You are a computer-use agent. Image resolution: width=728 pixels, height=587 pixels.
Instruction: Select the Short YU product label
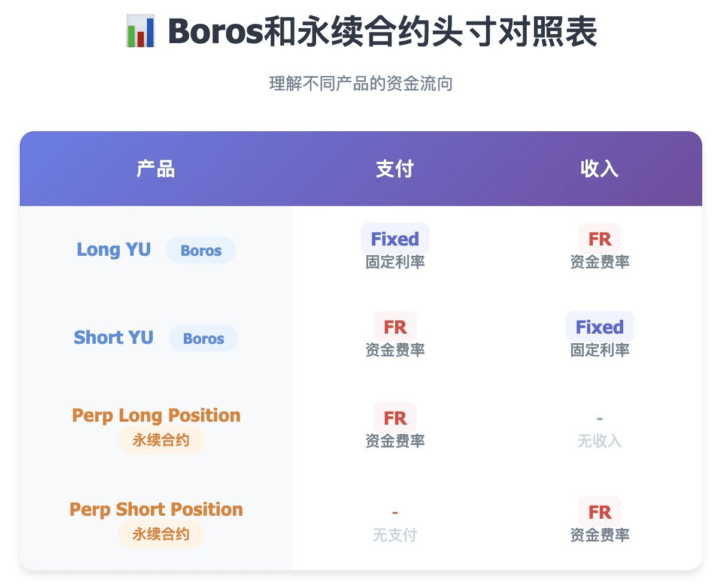click(x=114, y=337)
